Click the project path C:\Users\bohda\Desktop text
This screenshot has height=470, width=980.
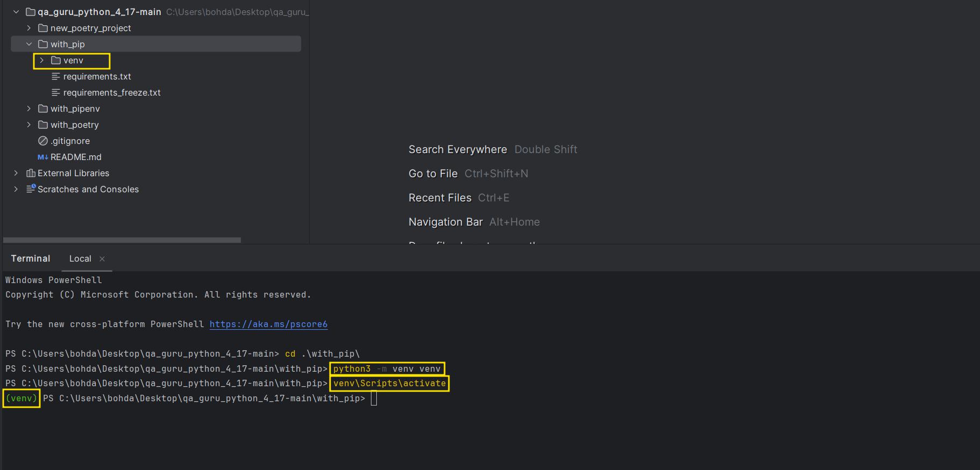[x=238, y=12]
